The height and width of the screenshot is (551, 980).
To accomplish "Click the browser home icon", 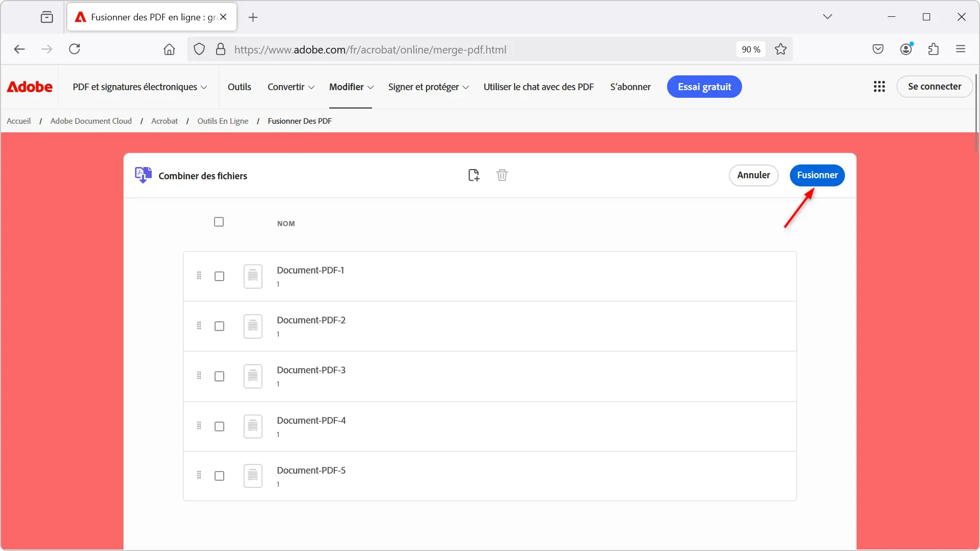I will tap(169, 49).
